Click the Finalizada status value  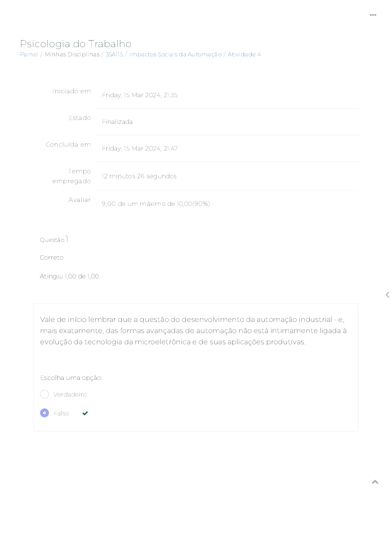[117, 122]
